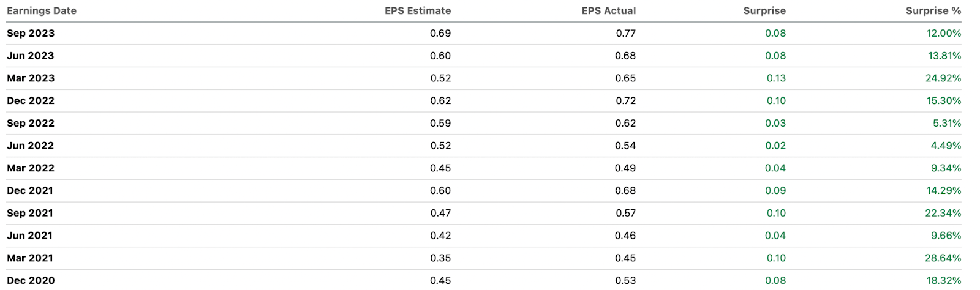Click the Dec 2020 row label
The height and width of the screenshot is (290, 980).
(31, 280)
